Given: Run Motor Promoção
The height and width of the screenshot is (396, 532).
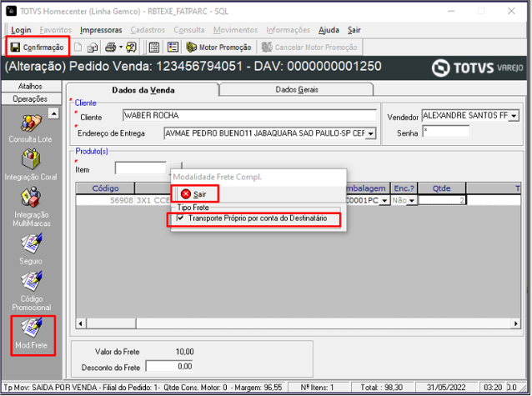Looking at the screenshot, I should 218,48.
